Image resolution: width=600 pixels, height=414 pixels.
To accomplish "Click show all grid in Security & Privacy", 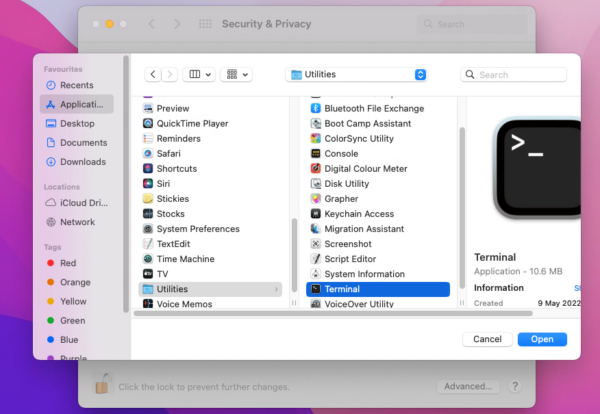I will [x=205, y=24].
